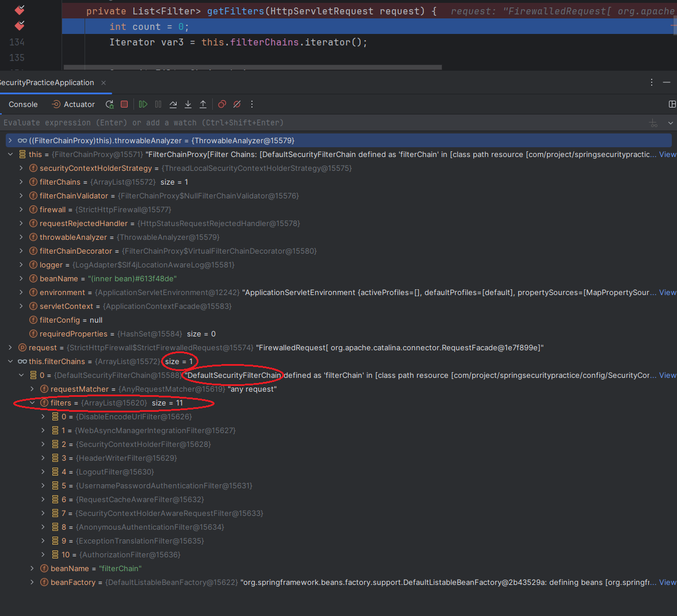Click the Resume Program debugger icon
The height and width of the screenshot is (616, 677).
coord(143,104)
